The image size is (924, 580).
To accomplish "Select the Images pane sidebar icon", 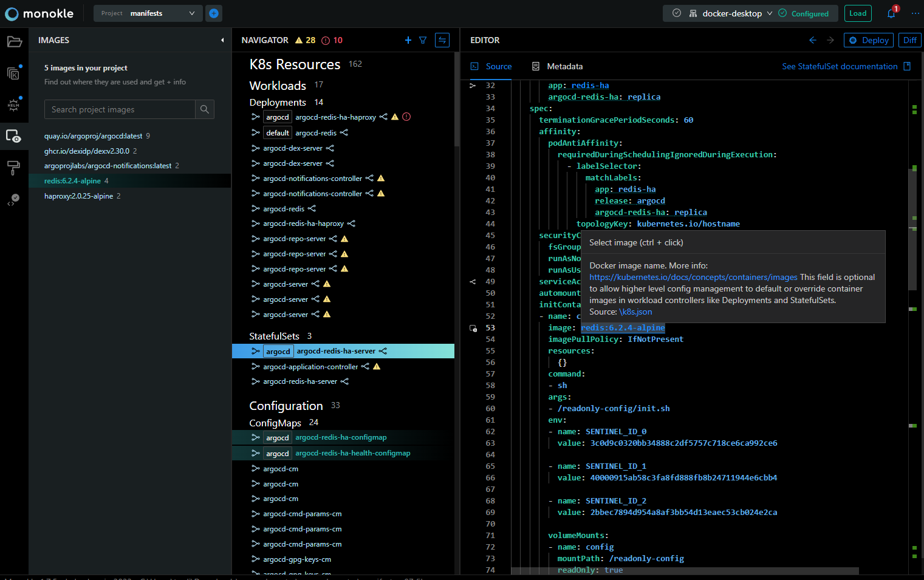I will point(13,137).
